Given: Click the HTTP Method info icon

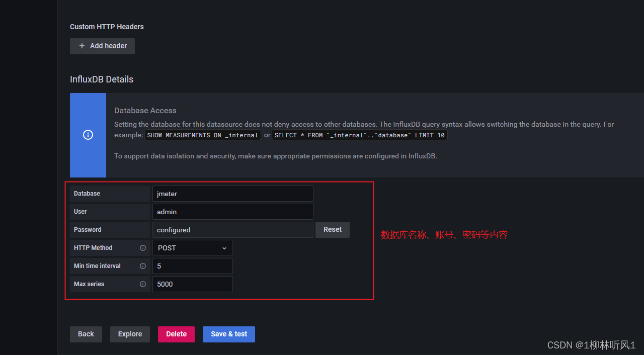Looking at the screenshot, I should [143, 248].
